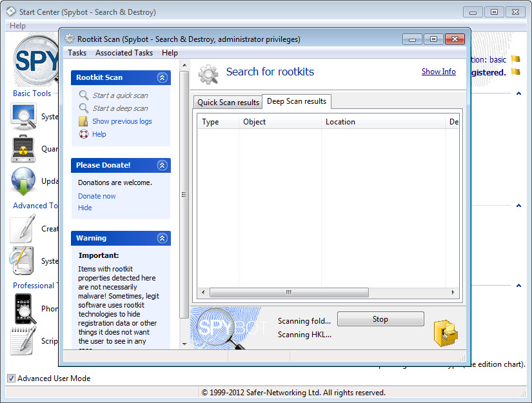Click the sidebar scroll up arrow
Screen dimensions: 532x403
(x=184, y=64)
